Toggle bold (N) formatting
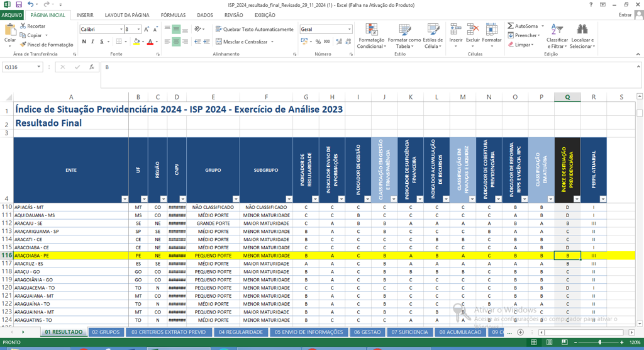This screenshot has width=644, height=350. pos(84,42)
